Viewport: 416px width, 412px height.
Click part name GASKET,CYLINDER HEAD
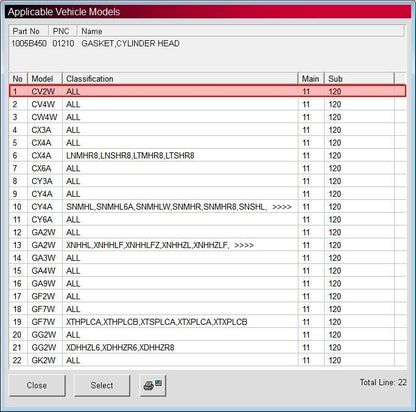(130, 43)
